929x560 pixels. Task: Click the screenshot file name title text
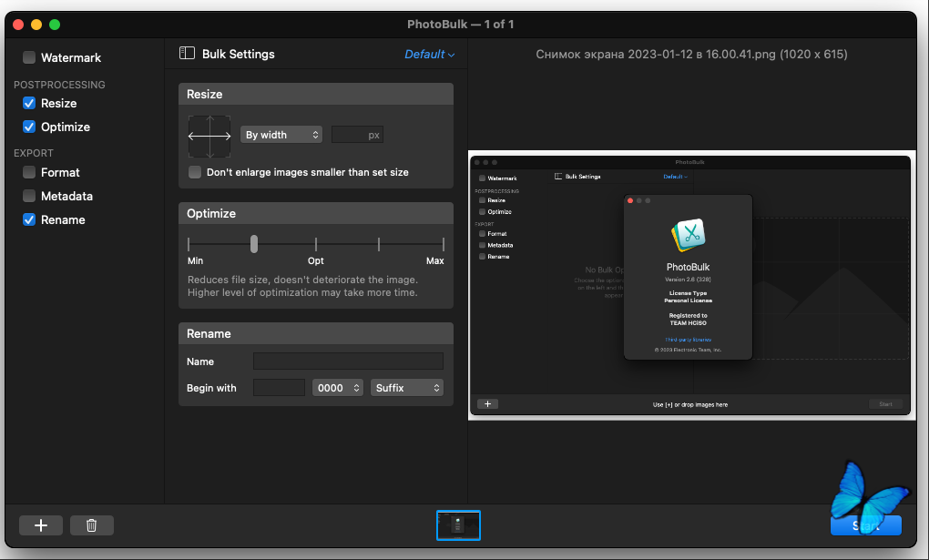(x=691, y=54)
